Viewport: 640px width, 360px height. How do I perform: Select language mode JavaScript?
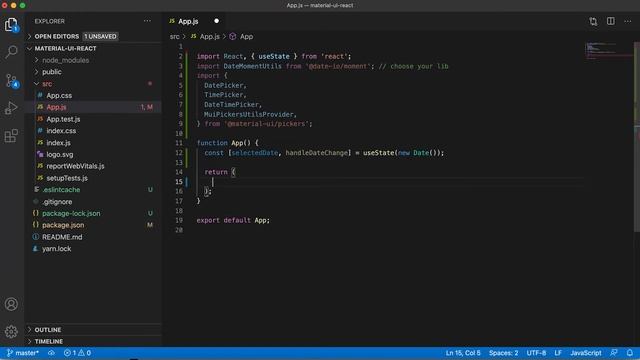tap(586, 353)
